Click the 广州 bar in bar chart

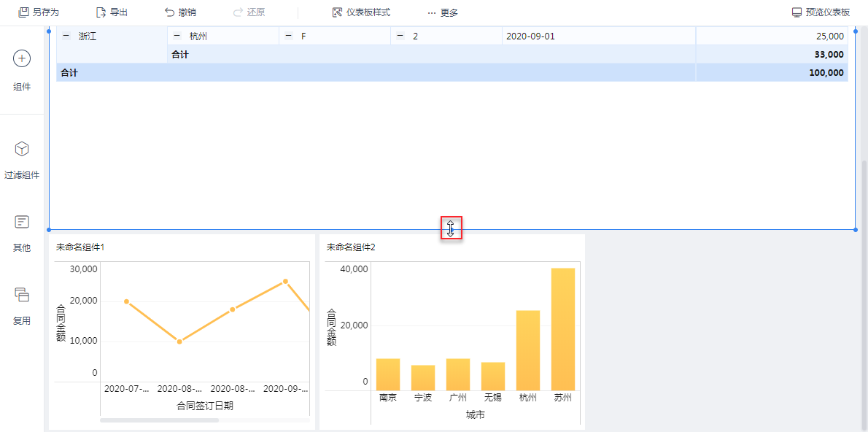[x=458, y=374]
